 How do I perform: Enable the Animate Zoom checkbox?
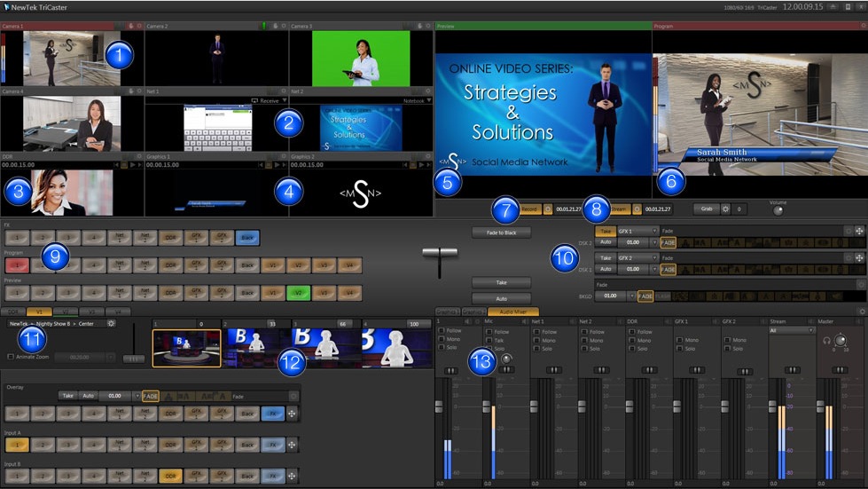[11, 357]
